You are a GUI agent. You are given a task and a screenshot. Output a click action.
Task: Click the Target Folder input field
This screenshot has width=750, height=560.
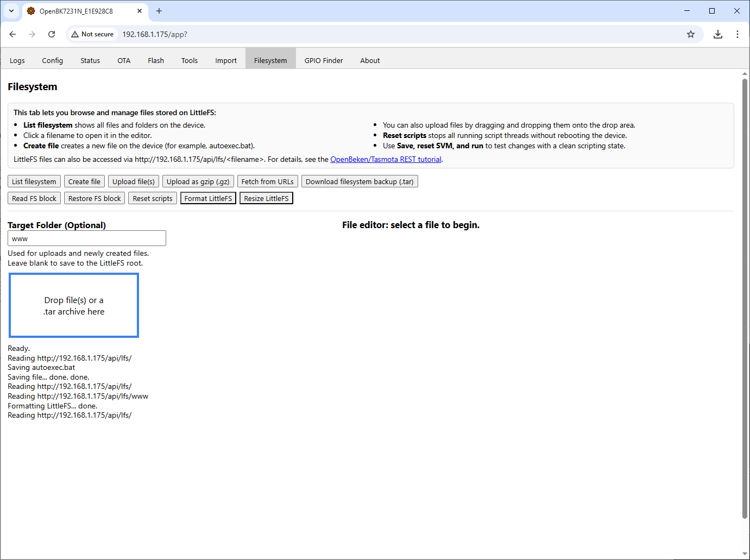[87, 238]
